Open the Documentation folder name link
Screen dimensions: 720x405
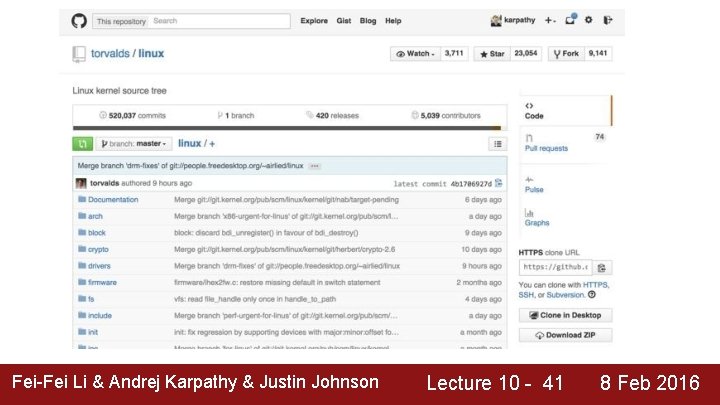click(x=113, y=200)
